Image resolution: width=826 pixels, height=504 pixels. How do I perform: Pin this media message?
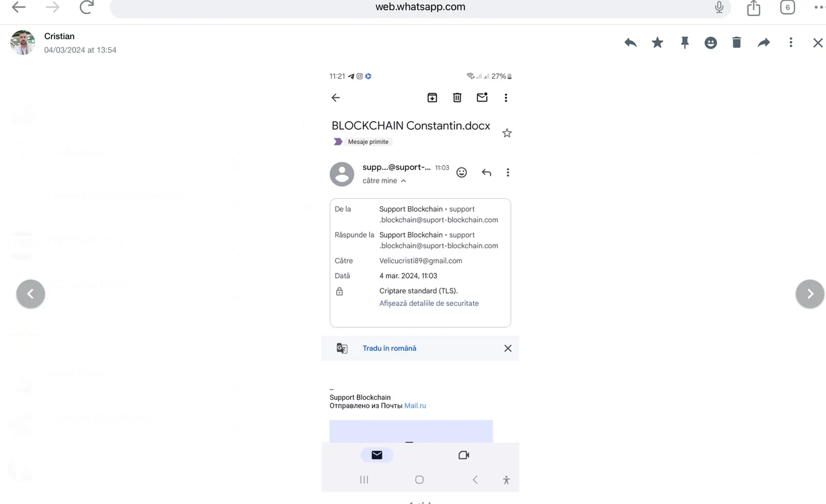(684, 42)
